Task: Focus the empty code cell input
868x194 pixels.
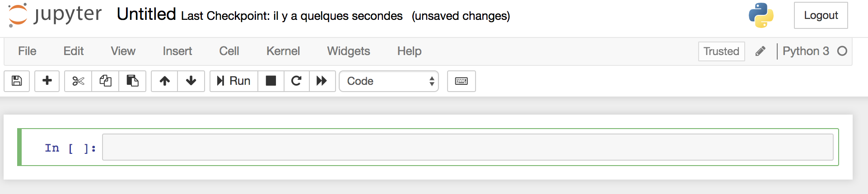Action: click(x=467, y=147)
